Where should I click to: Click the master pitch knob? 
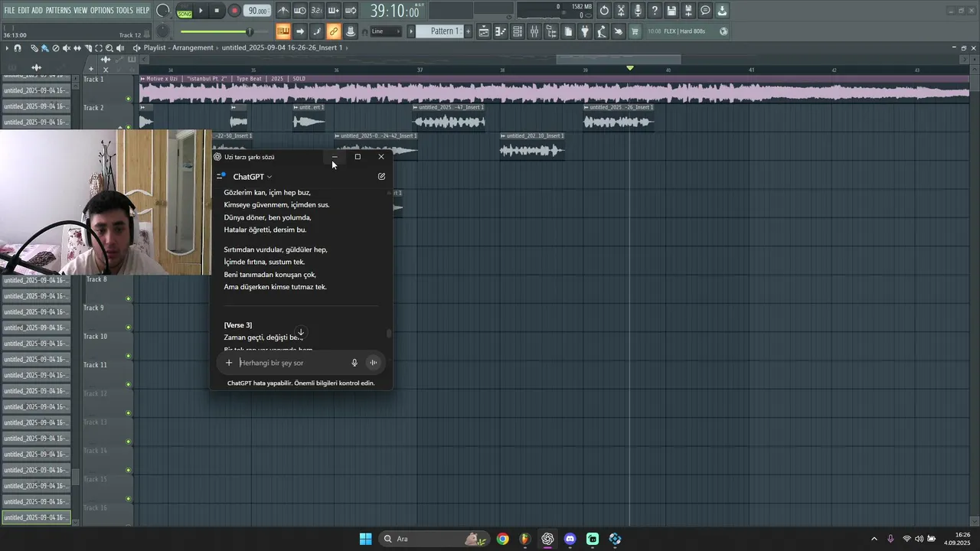click(162, 31)
